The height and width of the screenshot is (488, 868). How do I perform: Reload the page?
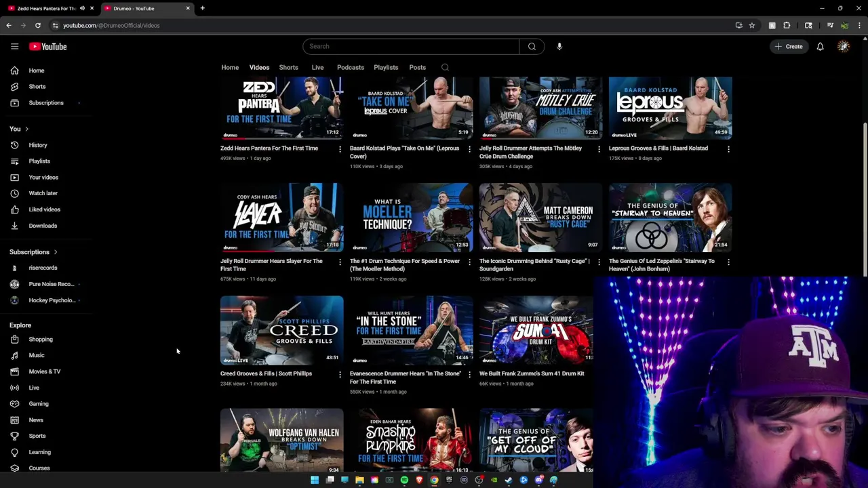click(x=38, y=25)
